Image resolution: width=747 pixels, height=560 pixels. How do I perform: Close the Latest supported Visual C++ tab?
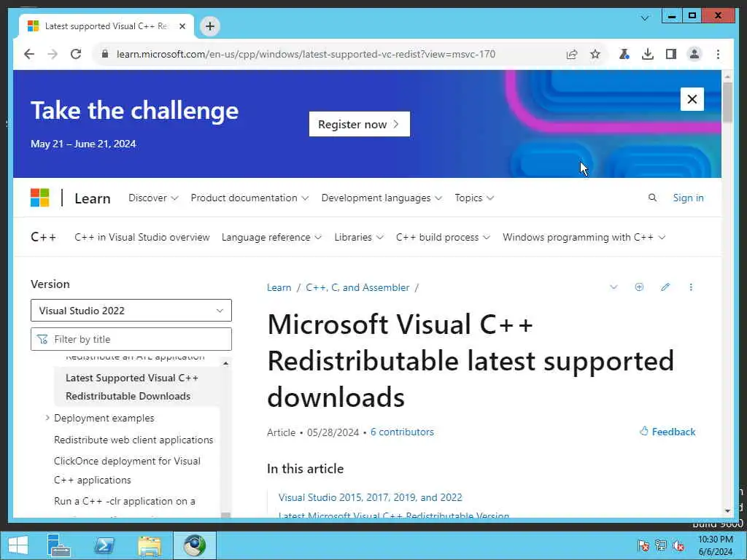point(182,26)
